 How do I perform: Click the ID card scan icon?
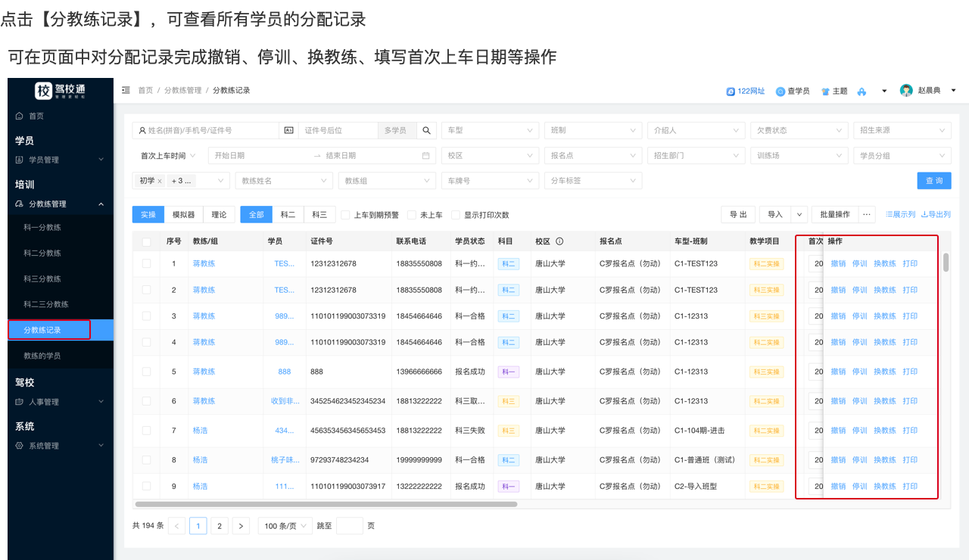[288, 130]
